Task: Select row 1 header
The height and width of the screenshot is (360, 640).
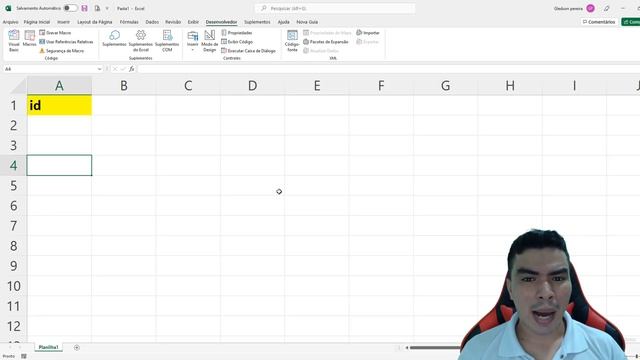Action: tap(13, 105)
